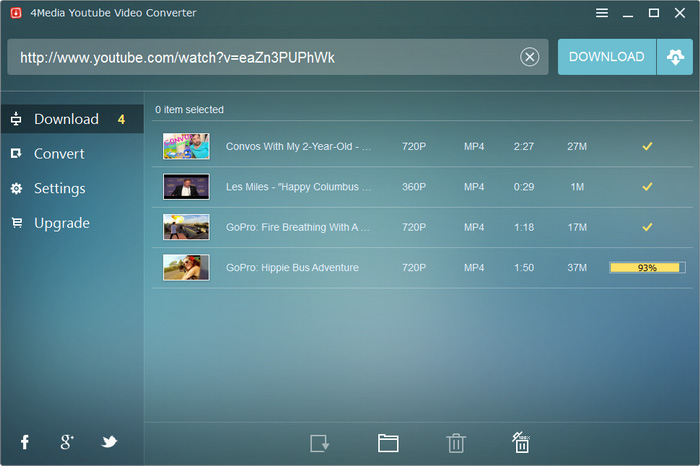Click the title GoPro: Fire Breathing With A
This screenshot has height=466, width=700.
298,227
